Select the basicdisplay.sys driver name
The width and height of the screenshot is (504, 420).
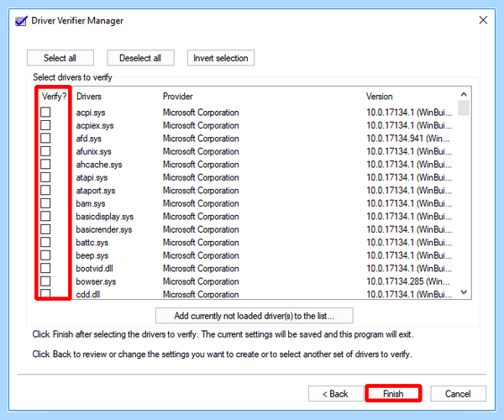coord(105,217)
